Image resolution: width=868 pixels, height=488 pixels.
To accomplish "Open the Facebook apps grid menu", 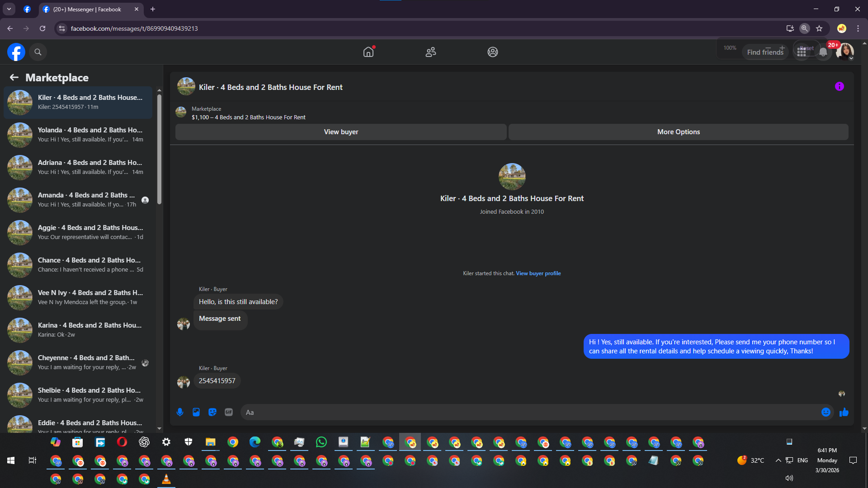I will [802, 52].
